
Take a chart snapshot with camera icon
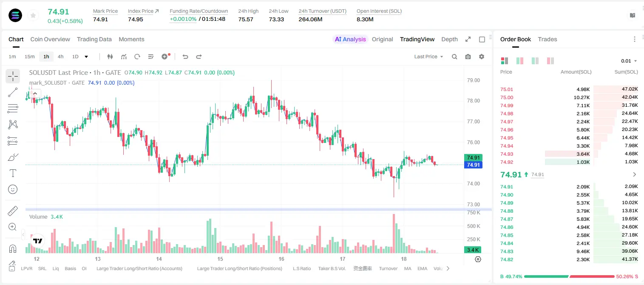(x=468, y=57)
